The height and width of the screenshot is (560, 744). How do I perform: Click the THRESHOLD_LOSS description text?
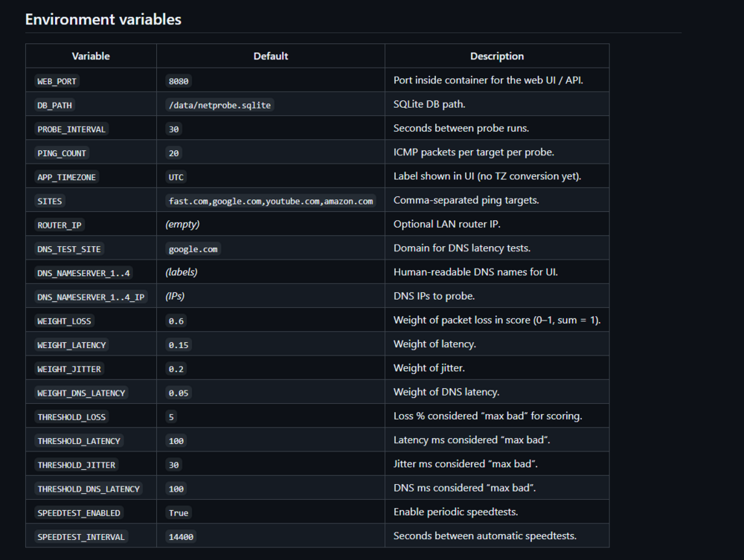488,416
